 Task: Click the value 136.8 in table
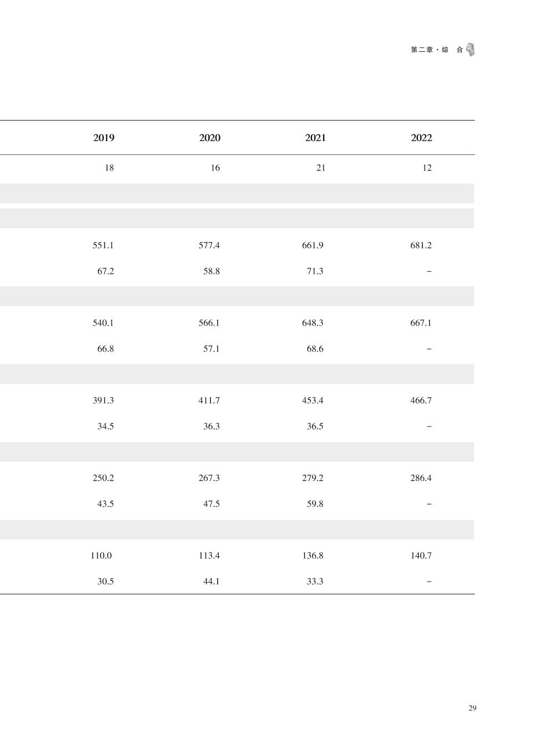313,555
